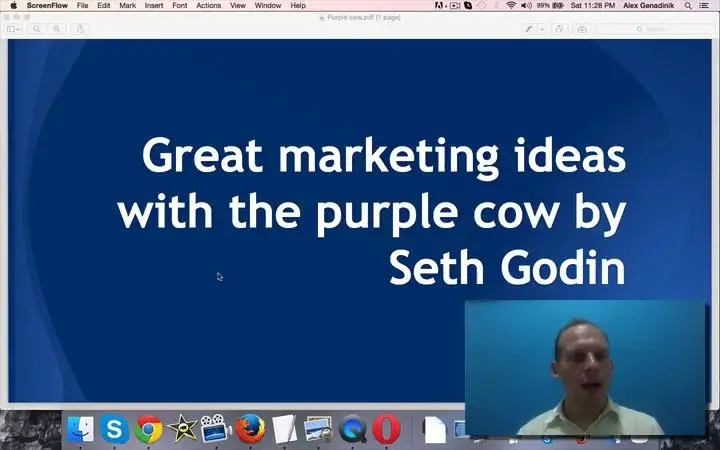
Task: Click the zoom out toolbar button
Action: (x=36, y=29)
